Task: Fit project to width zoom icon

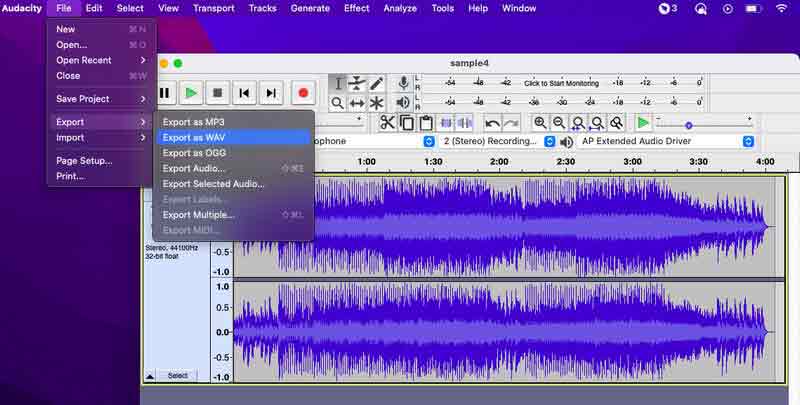Action: (x=597, y=123)
